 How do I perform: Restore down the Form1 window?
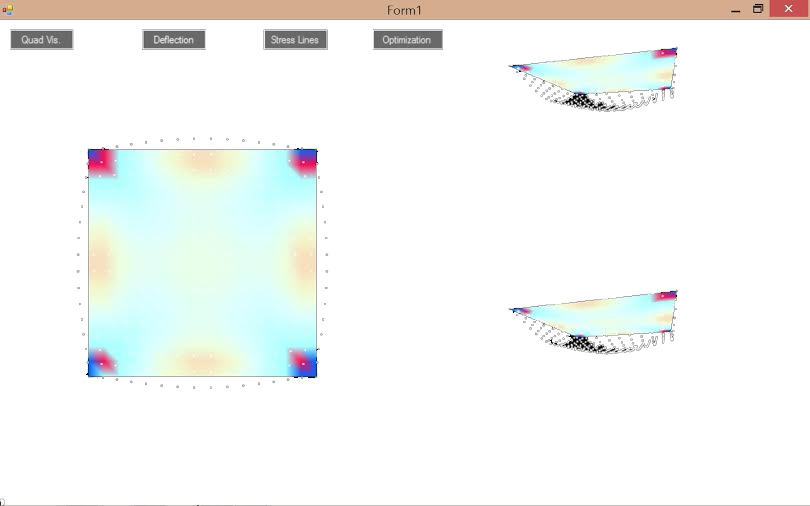758,9
